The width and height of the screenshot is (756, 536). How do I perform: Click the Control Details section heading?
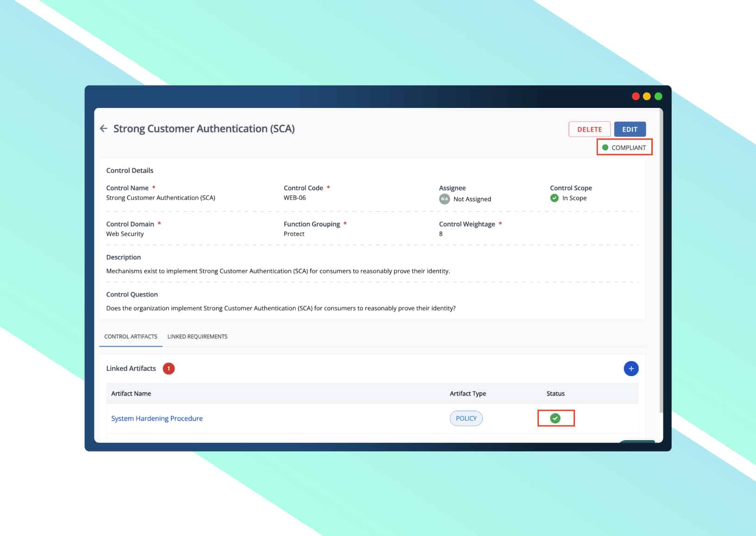pyautogui.click(x=130, y=170)
